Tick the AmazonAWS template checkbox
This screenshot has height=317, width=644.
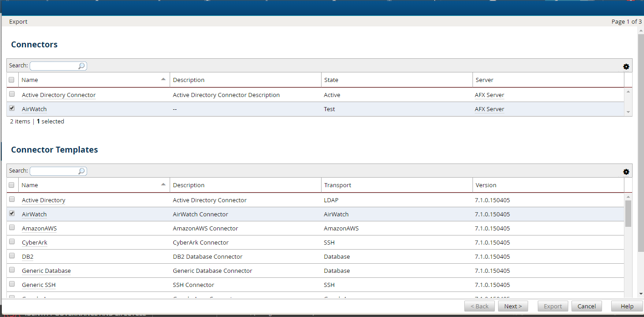[12, 227]
